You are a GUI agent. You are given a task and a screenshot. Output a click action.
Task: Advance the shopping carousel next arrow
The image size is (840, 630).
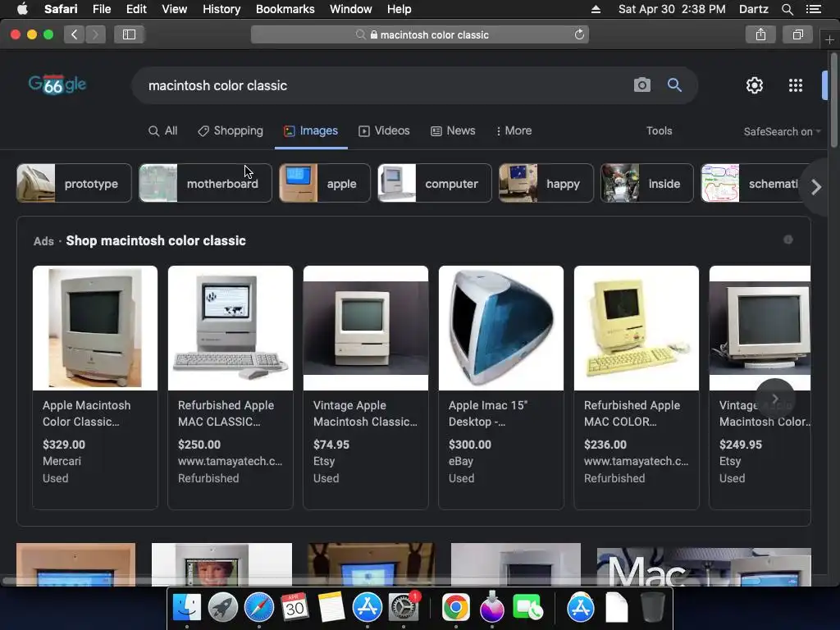point(774,399)
